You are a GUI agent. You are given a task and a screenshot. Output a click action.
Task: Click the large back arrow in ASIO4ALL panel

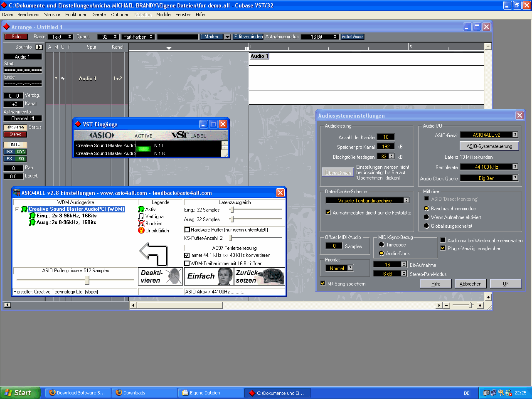click(153, 254)
